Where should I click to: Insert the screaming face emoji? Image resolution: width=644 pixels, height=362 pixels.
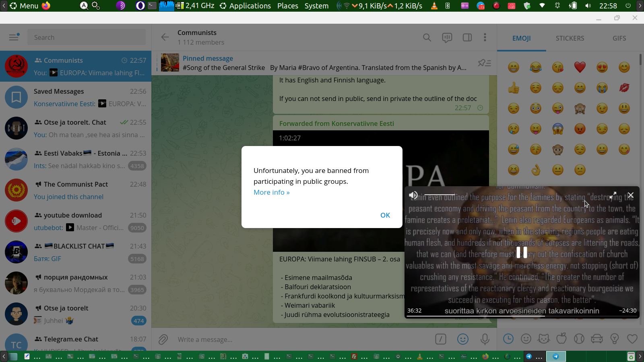point(558,129)
